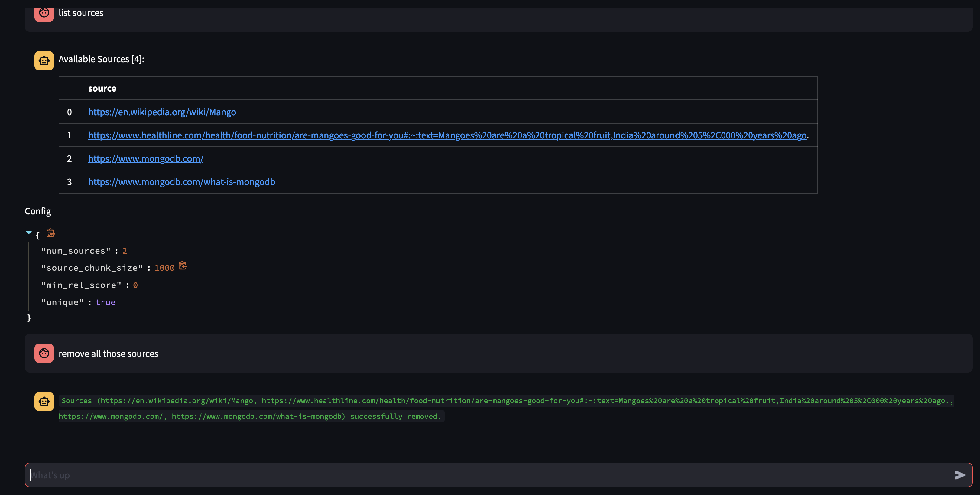The width and height of the screenshot is (980, 495).
Task: Open the Wikipedia Mango source link
Action: [x=162, y=112]
